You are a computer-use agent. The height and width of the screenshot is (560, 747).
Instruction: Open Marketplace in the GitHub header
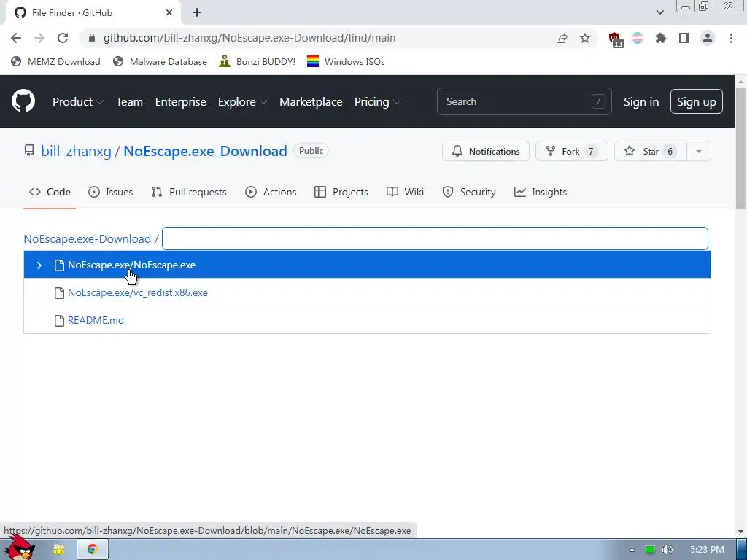(x=311, y=101)
